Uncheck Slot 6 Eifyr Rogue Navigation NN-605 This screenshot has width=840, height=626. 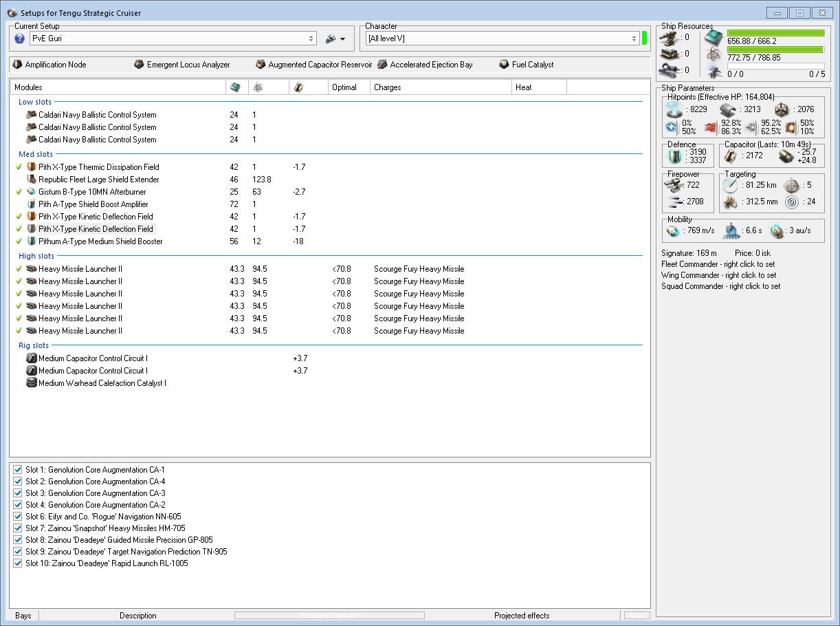tap(18, 517)
